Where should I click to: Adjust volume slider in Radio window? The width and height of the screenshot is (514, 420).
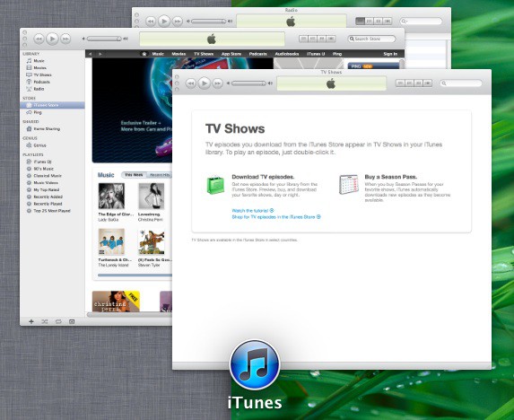[x=209, y=22]
